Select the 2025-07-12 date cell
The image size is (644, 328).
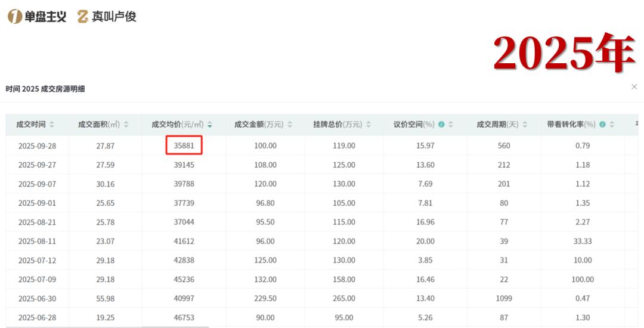37,260
